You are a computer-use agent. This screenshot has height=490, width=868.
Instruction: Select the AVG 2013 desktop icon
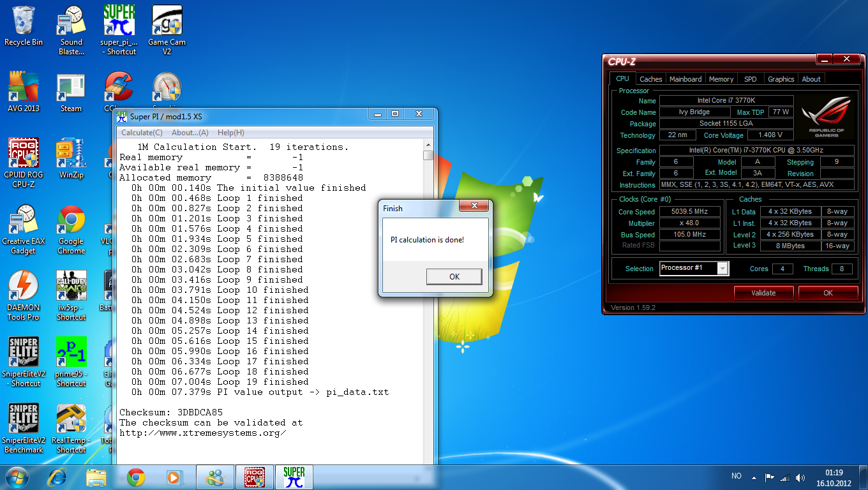pos(24,93)
